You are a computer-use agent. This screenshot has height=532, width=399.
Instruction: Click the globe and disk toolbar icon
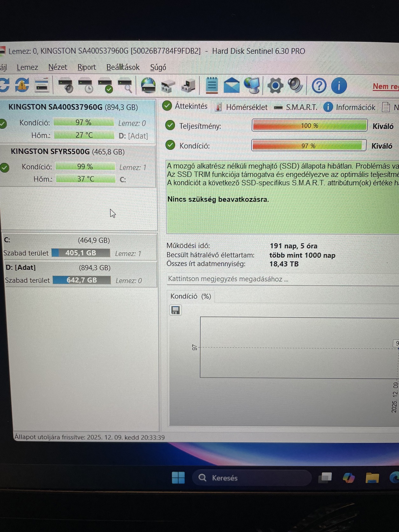pyautogui.click(x=148, y=85)
